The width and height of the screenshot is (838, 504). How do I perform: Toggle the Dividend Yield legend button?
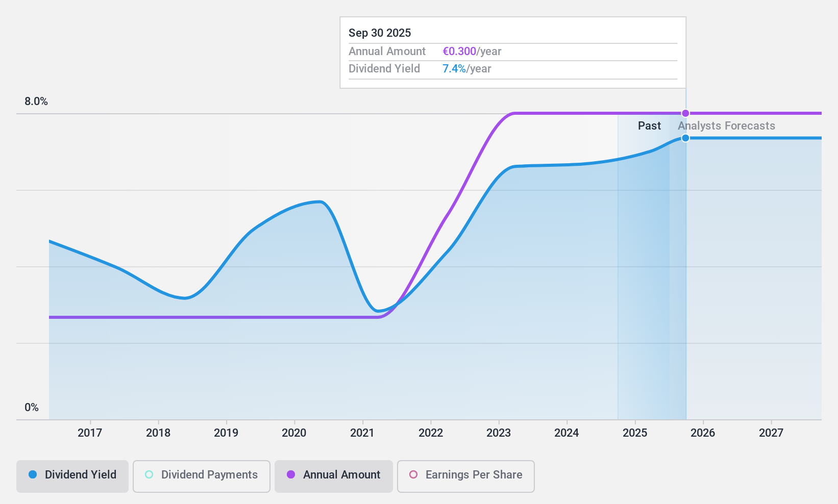(72, 476)
